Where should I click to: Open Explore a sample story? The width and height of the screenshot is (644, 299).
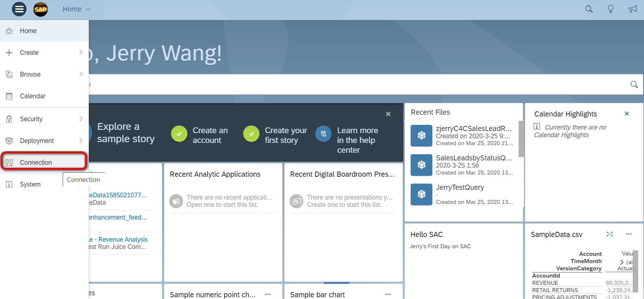click(126, 133)
